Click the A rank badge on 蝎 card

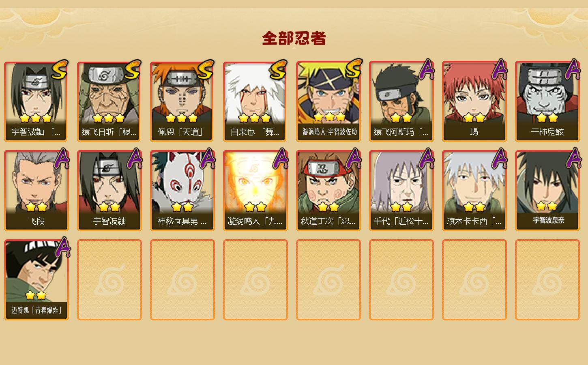click(x=500, y=69)
